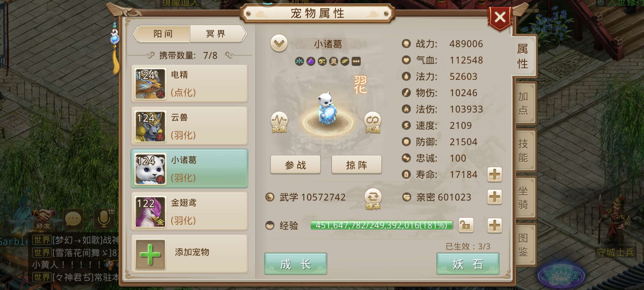Screen dimensions: 644x290
Task: Open the more skills ellipsis icon
Action: click(356, 61)
